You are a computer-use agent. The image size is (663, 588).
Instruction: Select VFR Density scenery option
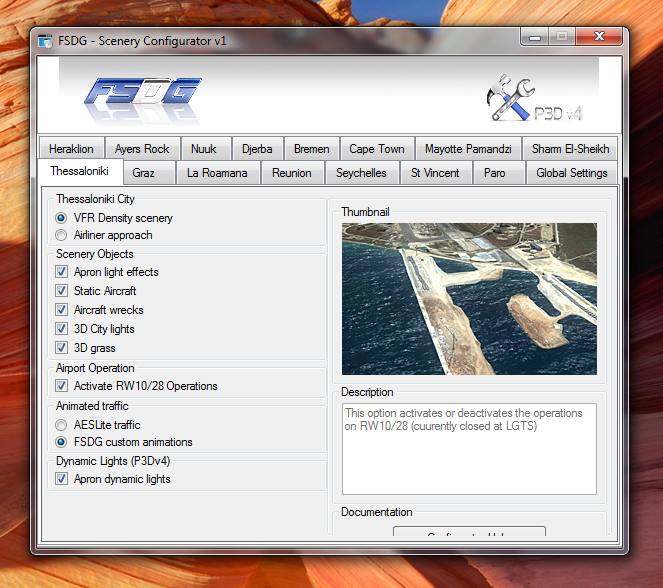pyautogui.click(x=62, y=218)
